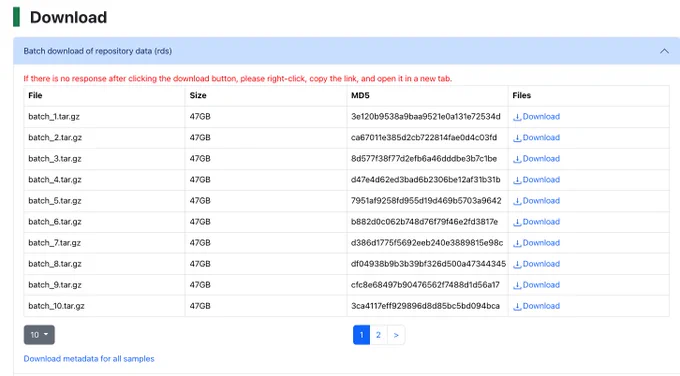
Task: Collapse the batch download panel chevron
Action: pyautogui.click(x=664, y=51)
